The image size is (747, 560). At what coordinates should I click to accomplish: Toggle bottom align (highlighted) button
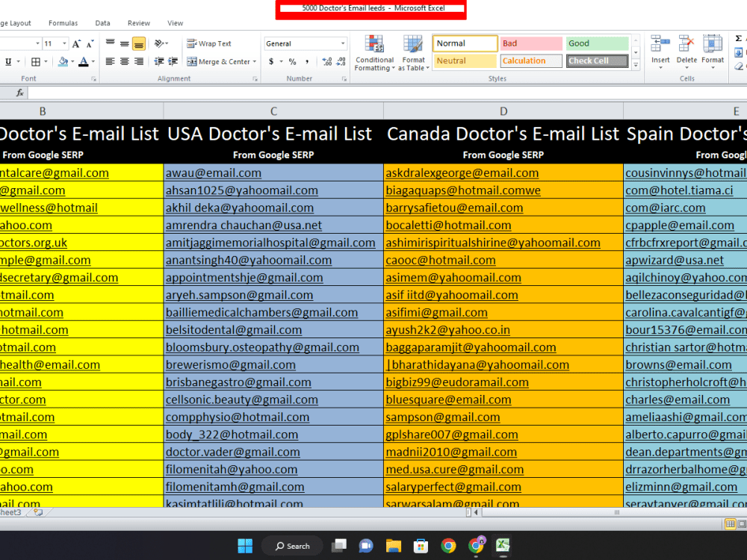coord(139,44)
